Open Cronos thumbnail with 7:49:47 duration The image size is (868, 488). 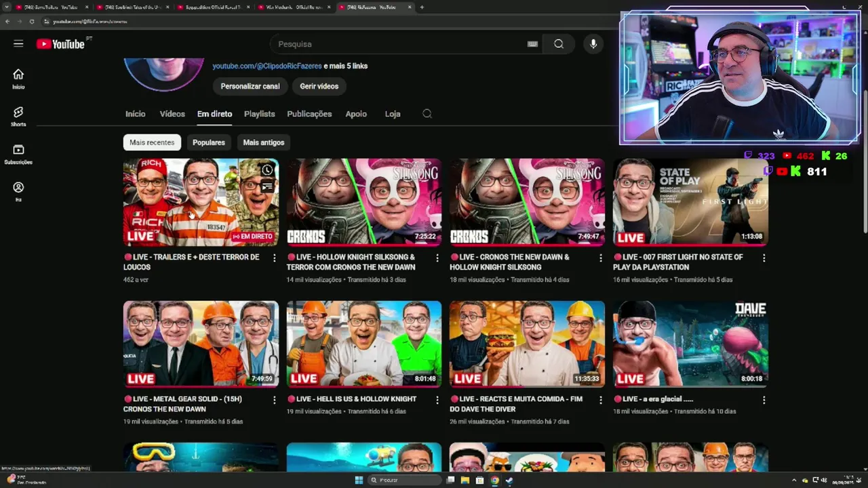(527, 202)
